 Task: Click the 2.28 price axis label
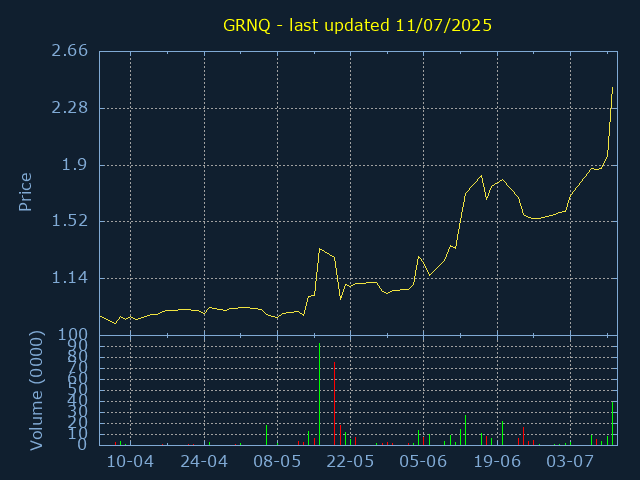click(69, 108)
